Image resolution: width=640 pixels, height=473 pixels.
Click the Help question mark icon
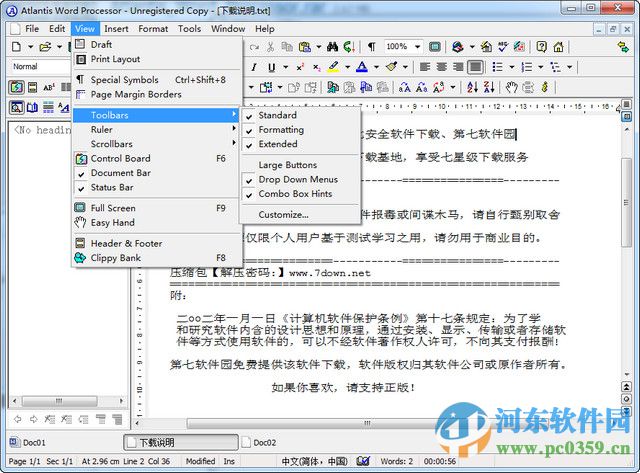pyautogui.click(x=541, y=47)
